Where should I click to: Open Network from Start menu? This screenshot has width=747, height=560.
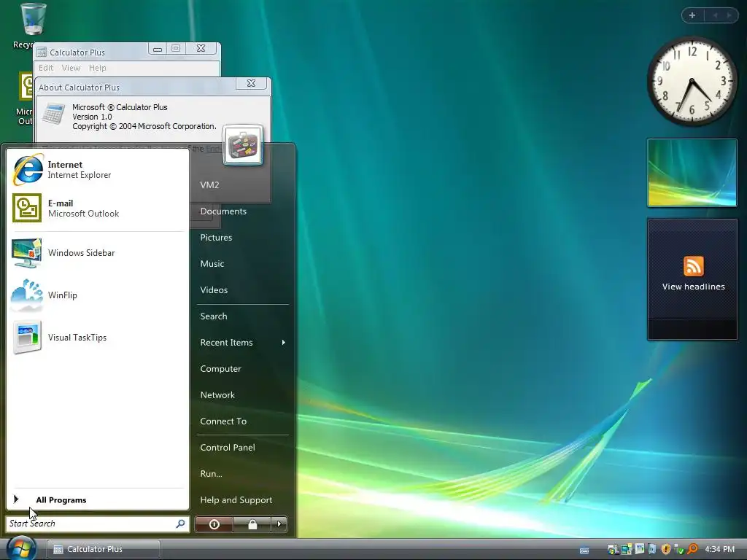(x=217, y=394)
